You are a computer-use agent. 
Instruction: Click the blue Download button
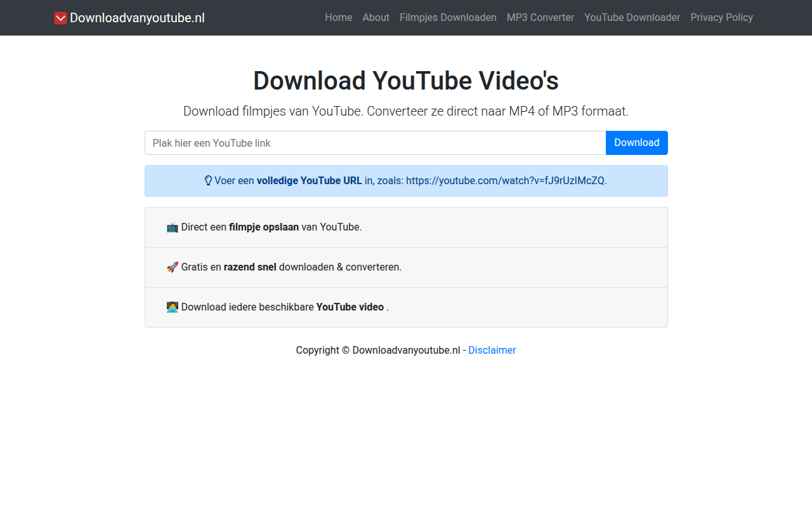(637, 143)
